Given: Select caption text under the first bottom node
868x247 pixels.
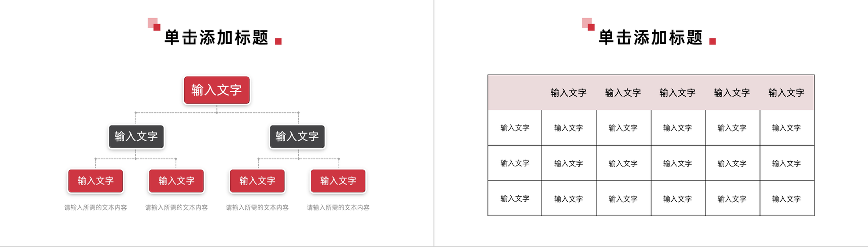Looking at the screenshot, I should point(95,208).
